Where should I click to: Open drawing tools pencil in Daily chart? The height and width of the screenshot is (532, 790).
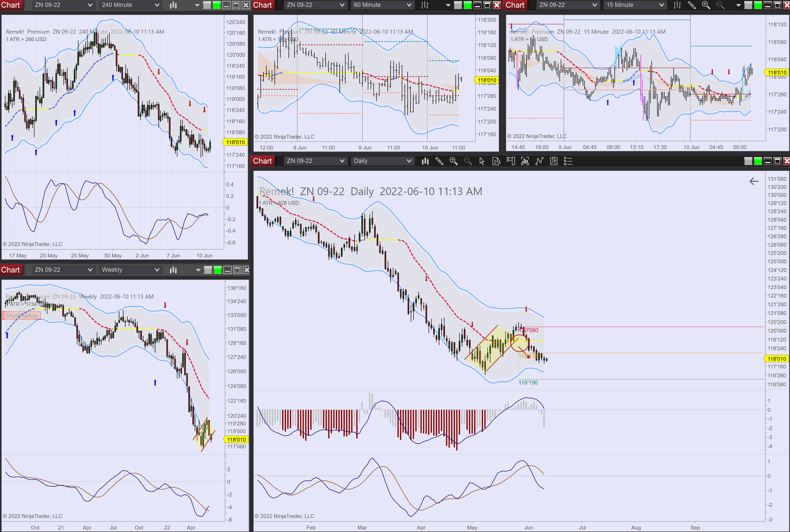click(439, 161)
